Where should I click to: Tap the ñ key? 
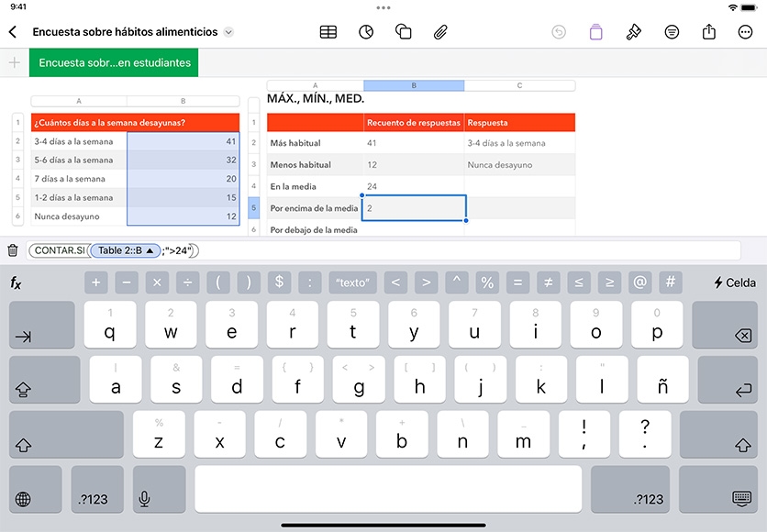pyautogui.click(x=662, y=380)
